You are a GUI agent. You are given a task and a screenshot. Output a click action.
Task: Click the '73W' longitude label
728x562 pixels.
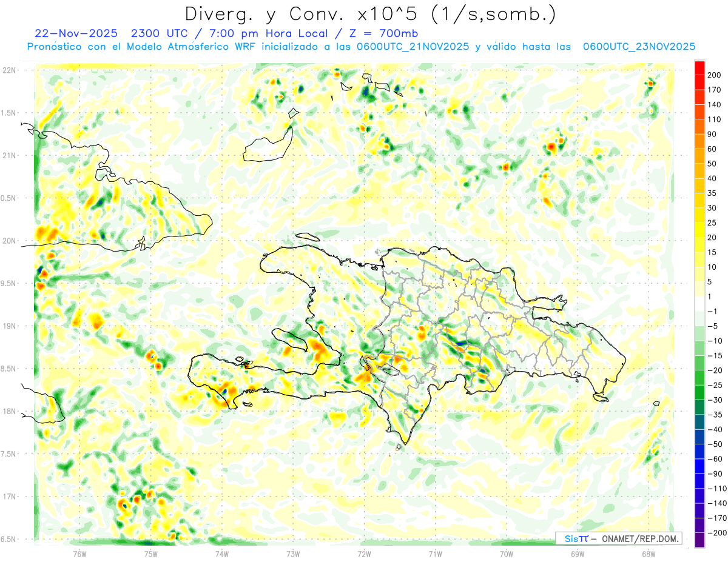293,554
